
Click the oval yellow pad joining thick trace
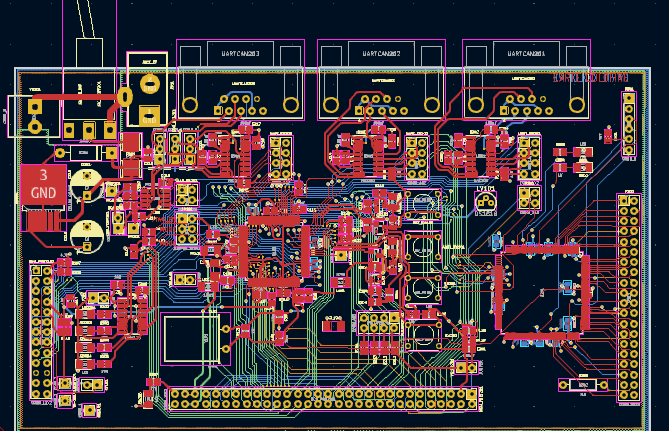125,97
